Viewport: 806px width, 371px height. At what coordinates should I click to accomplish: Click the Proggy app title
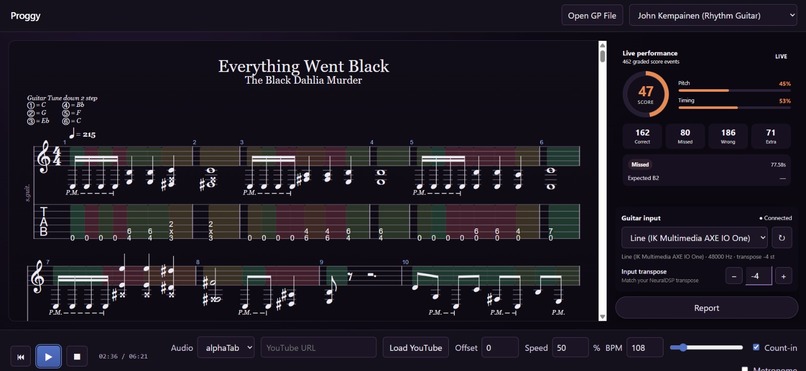coord(25,15)
